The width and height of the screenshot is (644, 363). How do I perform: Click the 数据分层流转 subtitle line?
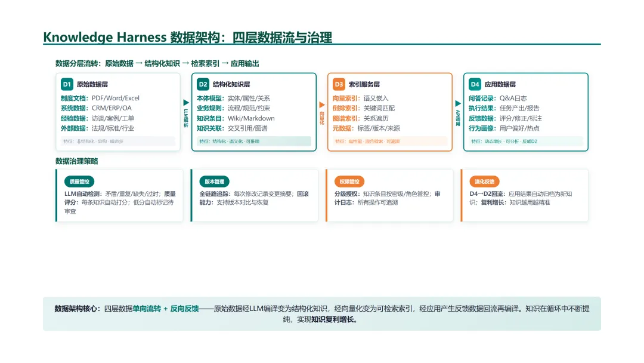tap(157, 63)
